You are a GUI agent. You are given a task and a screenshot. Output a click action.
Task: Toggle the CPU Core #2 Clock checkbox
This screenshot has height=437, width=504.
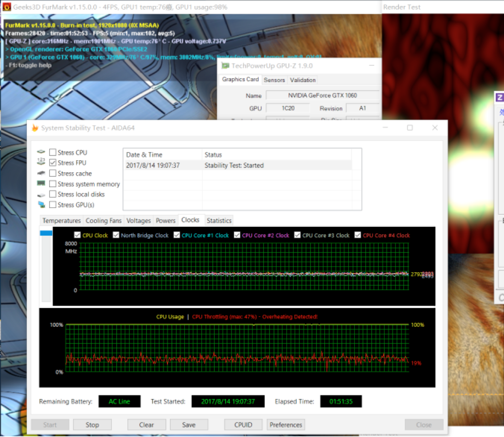[x=237, y=235]
